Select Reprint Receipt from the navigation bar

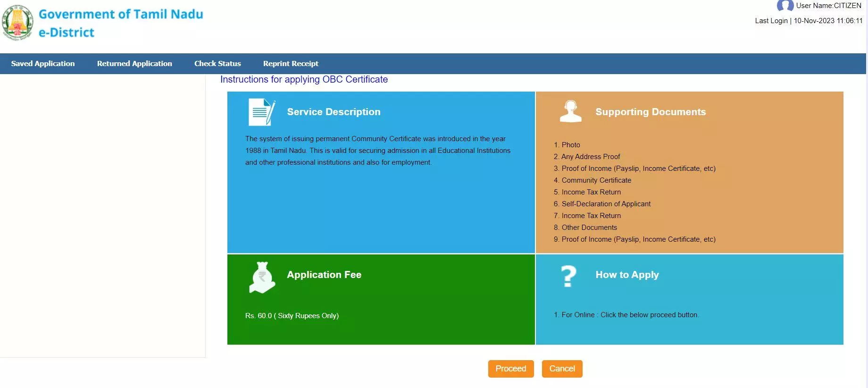coord(291,64)
